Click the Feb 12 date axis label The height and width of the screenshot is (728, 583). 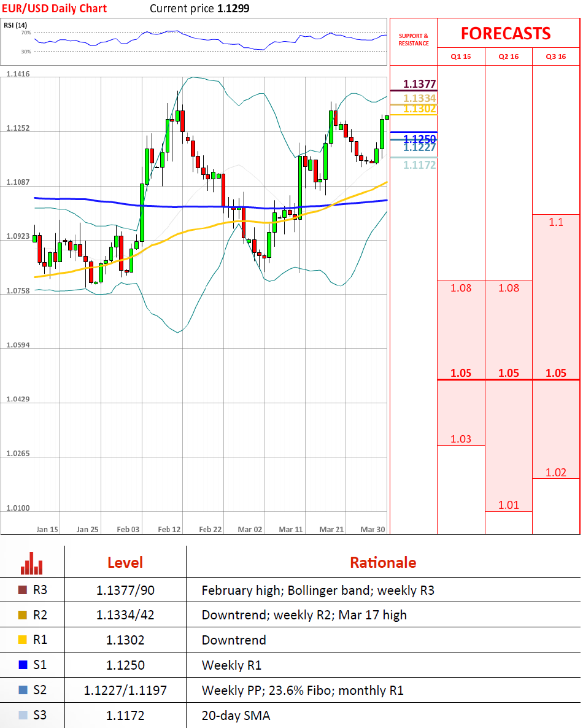tap(169, 529)
